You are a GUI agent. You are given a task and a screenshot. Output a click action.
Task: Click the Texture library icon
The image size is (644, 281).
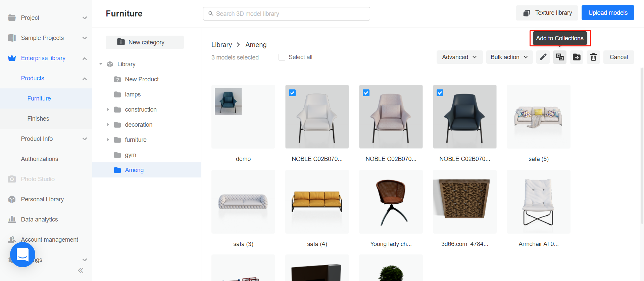coord(527,13)
